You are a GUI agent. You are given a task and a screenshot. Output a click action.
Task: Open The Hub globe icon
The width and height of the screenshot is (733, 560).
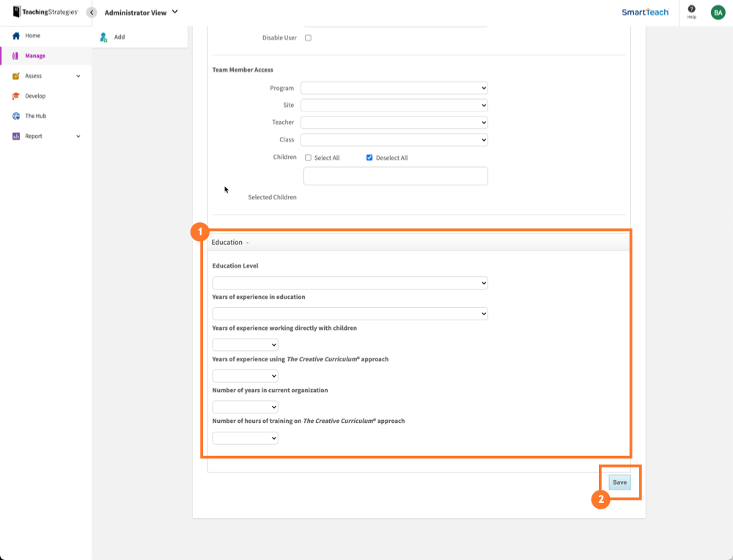click(15, 116)
